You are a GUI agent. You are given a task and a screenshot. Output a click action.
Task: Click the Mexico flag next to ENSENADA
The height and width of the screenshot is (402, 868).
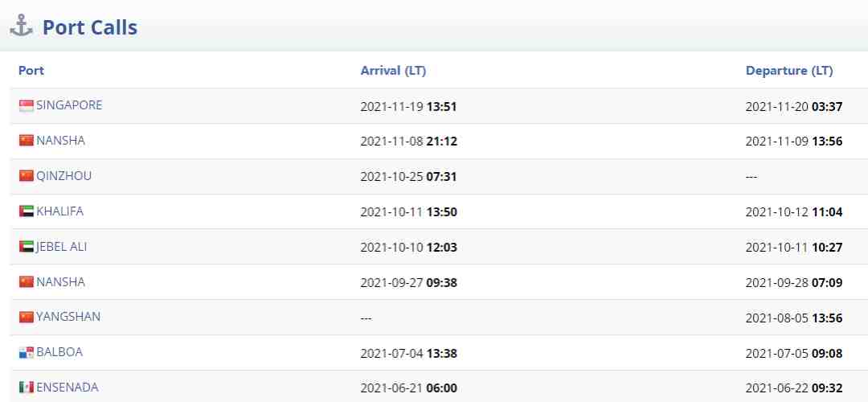[26, 388]
